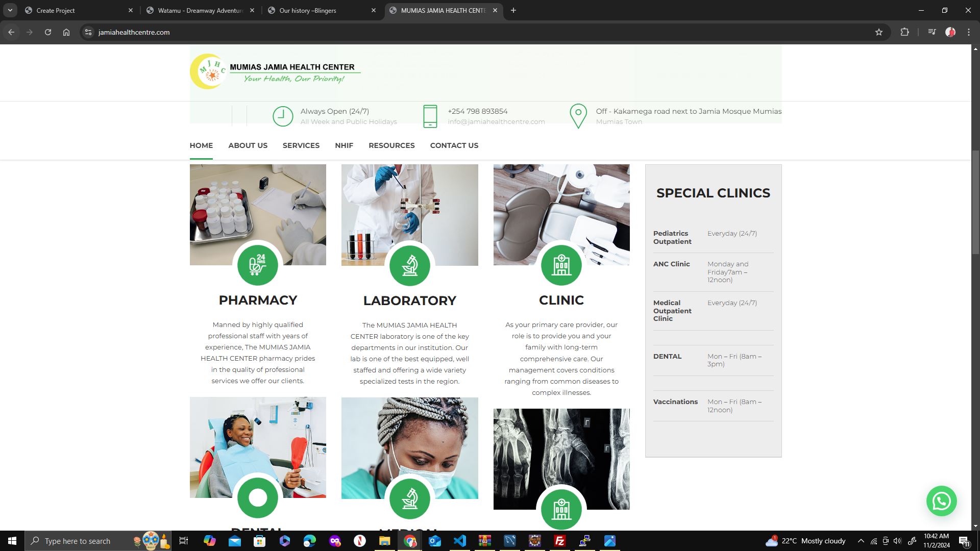980x551 pixels.
Task: Click the map pin location icon
Action: click(578, 116)
